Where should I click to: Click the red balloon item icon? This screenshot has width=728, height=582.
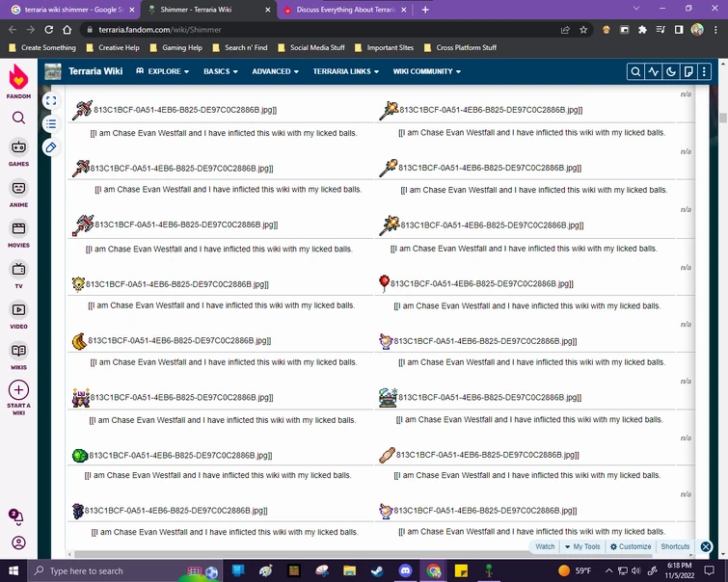pyautogui.click(x=384, y=283)
